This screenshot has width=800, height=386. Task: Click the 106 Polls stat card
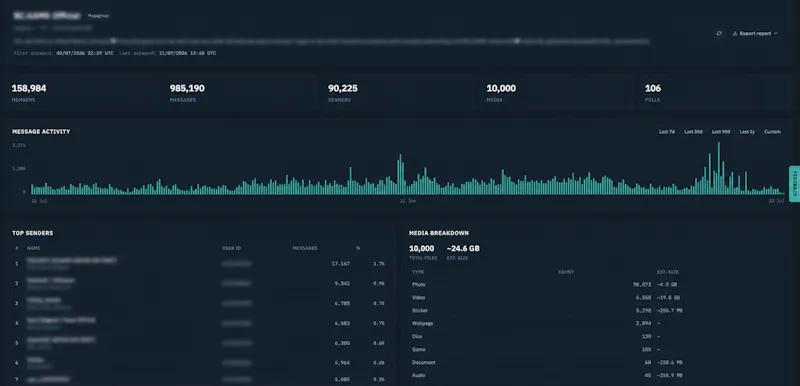[x=714, y=93]
